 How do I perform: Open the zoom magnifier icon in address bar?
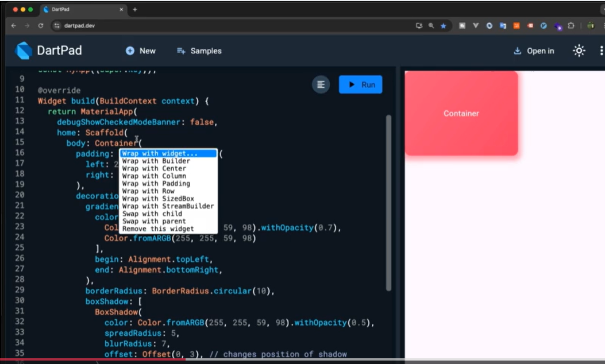pos(431,25)
